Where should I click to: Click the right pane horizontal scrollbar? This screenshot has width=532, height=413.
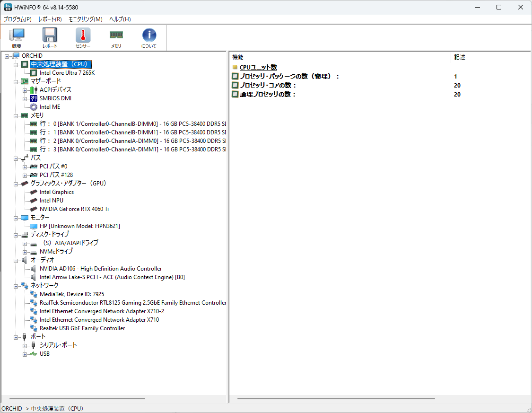pos(336,399)
